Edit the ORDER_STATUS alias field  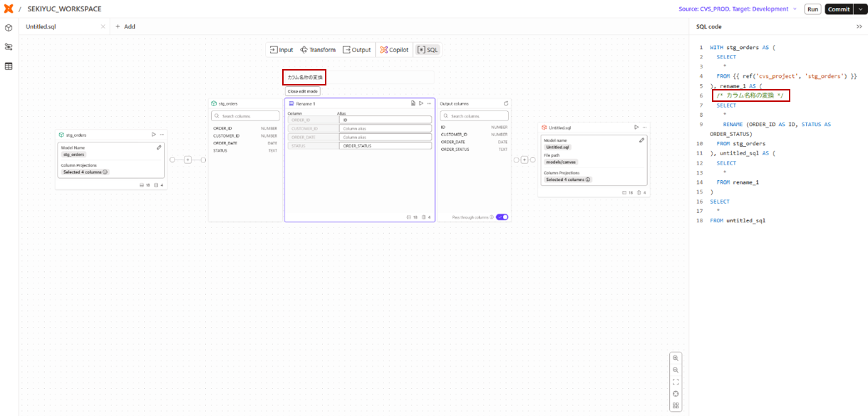[386, 145]
